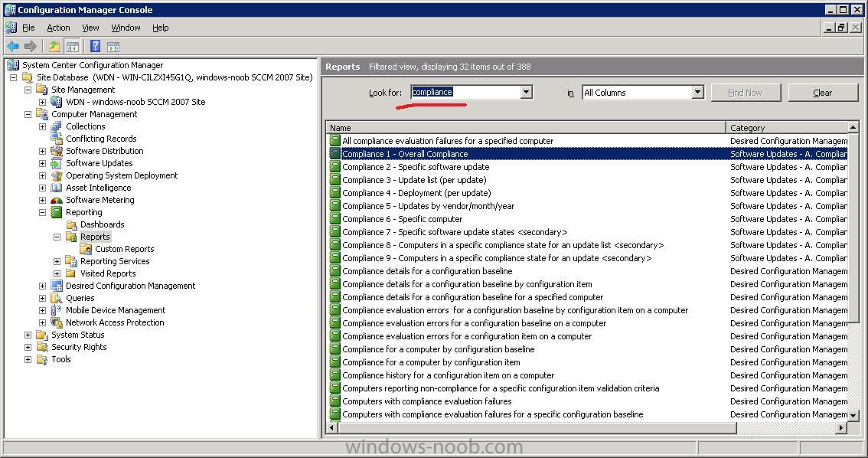Click the Back arrow toolbar icon
The width and height of the screenshot is (868, 458).
[x=13, y=47]
